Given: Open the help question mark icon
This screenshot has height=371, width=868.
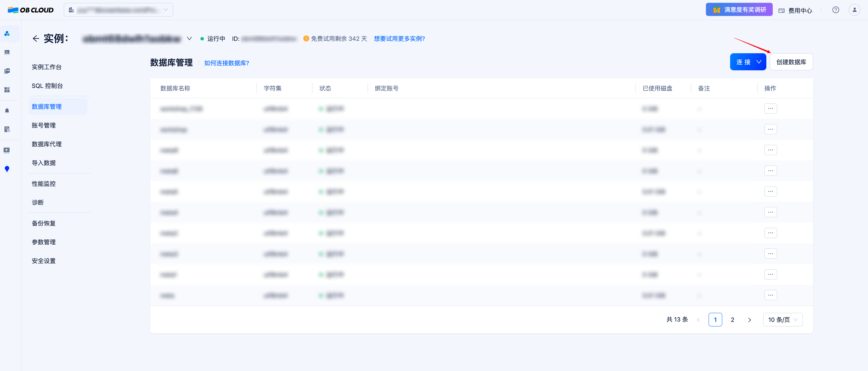Looking at the screenshot, I should point(835,10).
